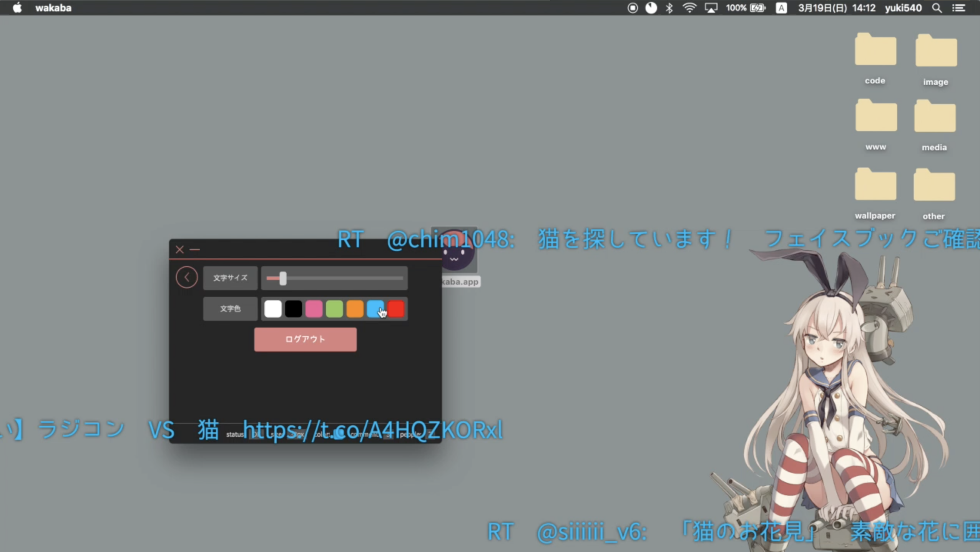This screenshot has height=552, width=980.
Task: Open the media folder icon
Action: click(x=934, y=117)
